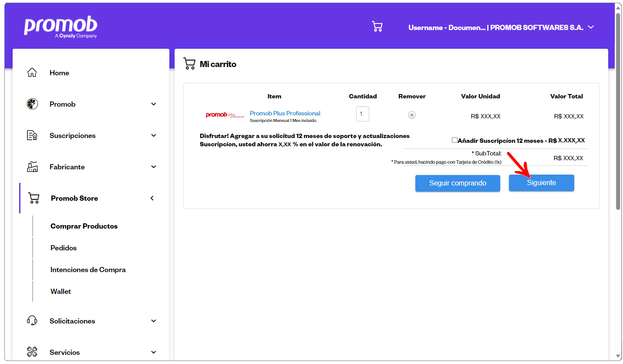Expand the Suscripciones menu chevron
The width and height of the screenshot is (623, 364).
[x=153, y=135]
